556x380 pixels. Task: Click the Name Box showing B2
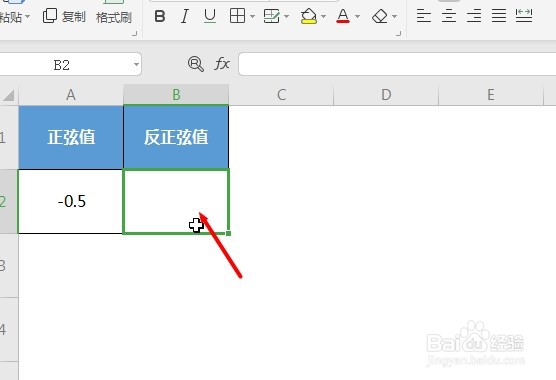(62, 65)
